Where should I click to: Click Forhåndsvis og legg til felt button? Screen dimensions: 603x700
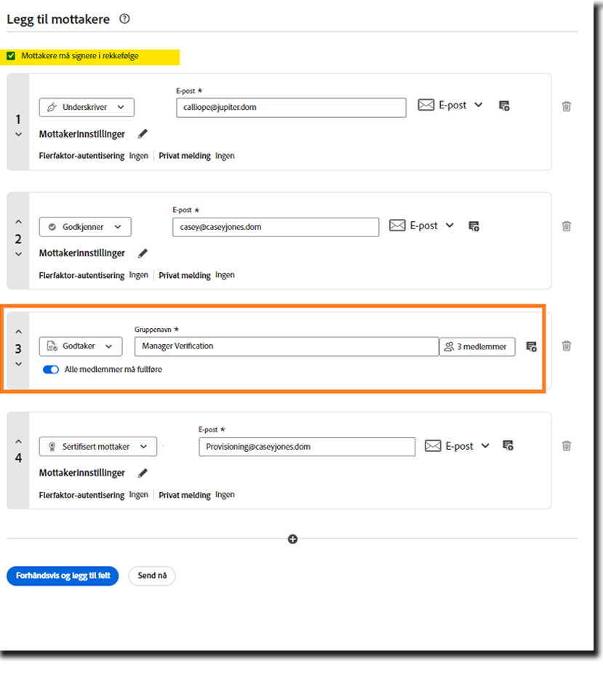(63, 576)
